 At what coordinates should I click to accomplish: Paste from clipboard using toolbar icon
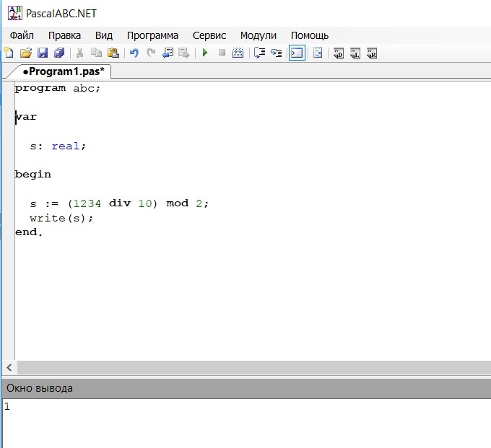pos(113,53)
